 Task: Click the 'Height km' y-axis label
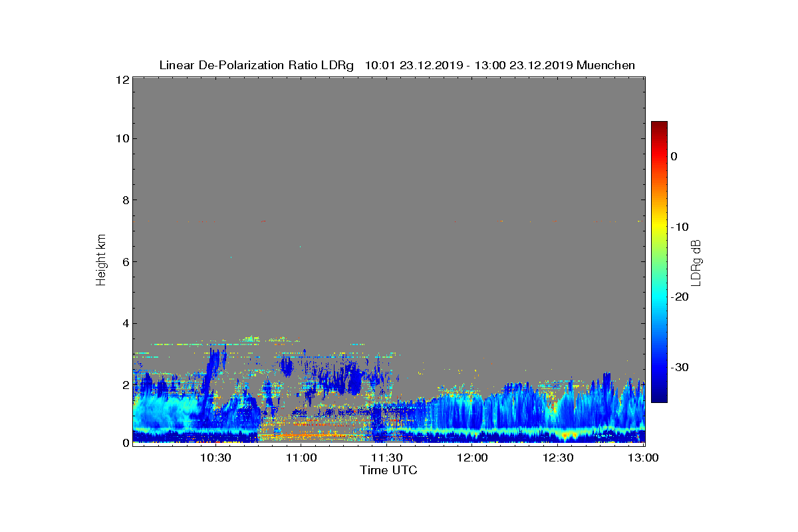(x=101, y=261)
